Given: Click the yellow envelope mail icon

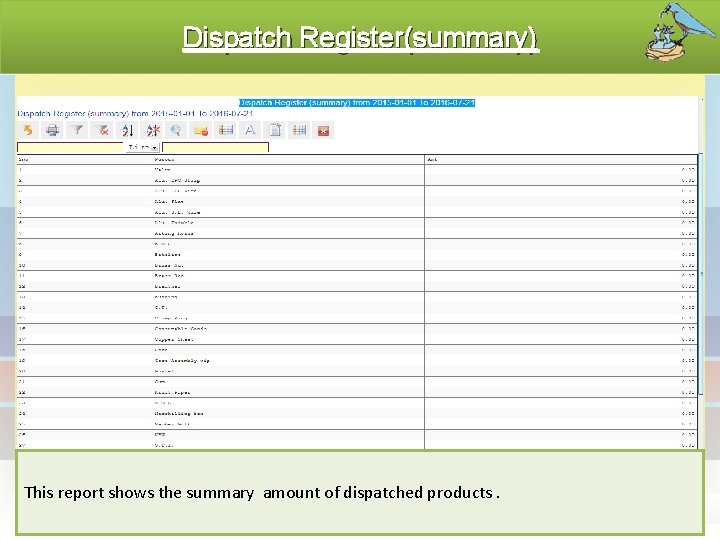Looking at the screenshot, I should pos(201,130).
